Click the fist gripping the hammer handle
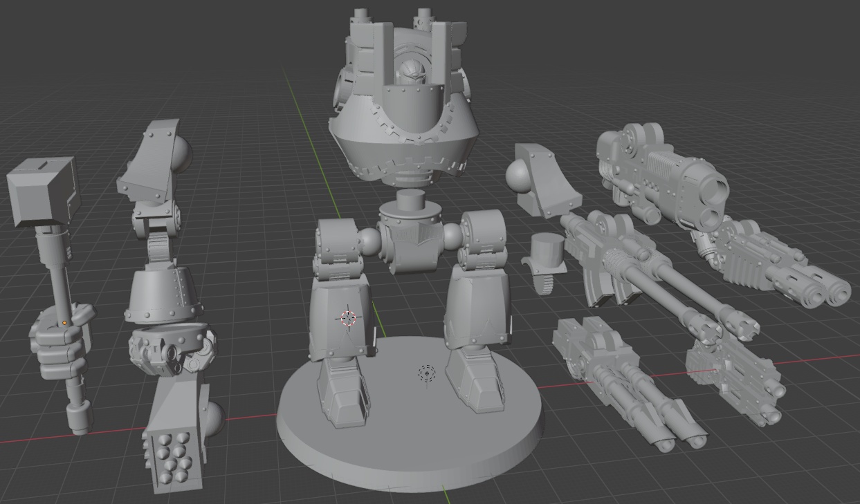The height and width of the screenshot is (504, 860). pyautogui.click(x=61, y=342)
